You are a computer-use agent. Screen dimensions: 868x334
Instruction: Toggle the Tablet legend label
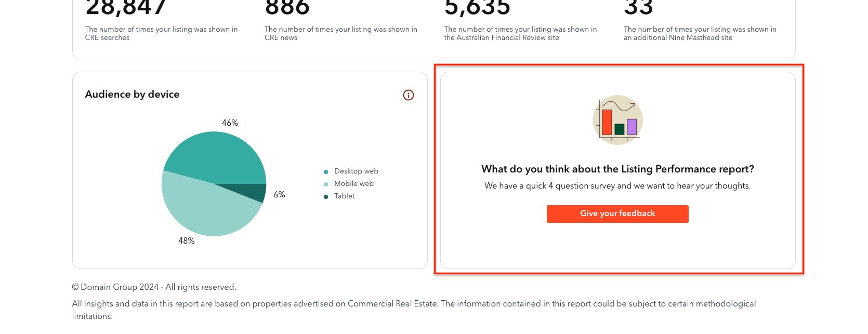tap(345, 196)
